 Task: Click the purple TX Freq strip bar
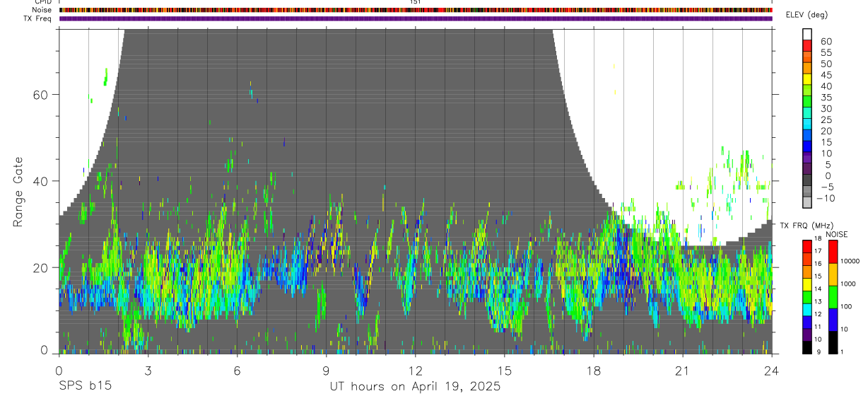coord(416,18)
